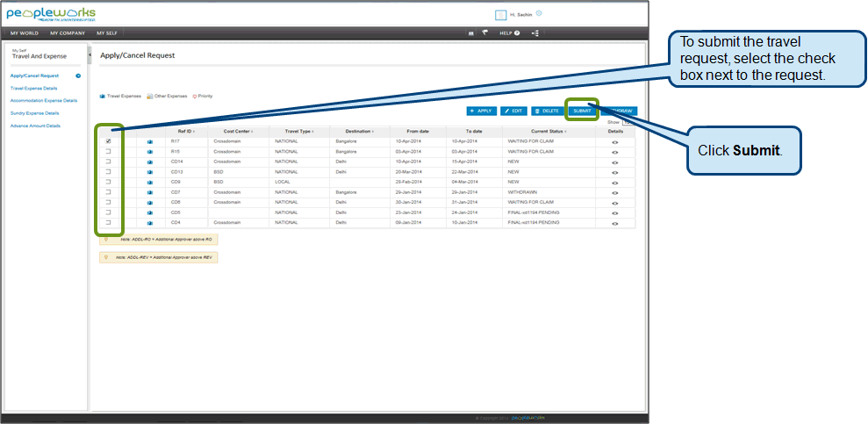The image size is (868, 424).
Task: Collapse the left sidebar panel arrow
Action: [x=90, y=55]
